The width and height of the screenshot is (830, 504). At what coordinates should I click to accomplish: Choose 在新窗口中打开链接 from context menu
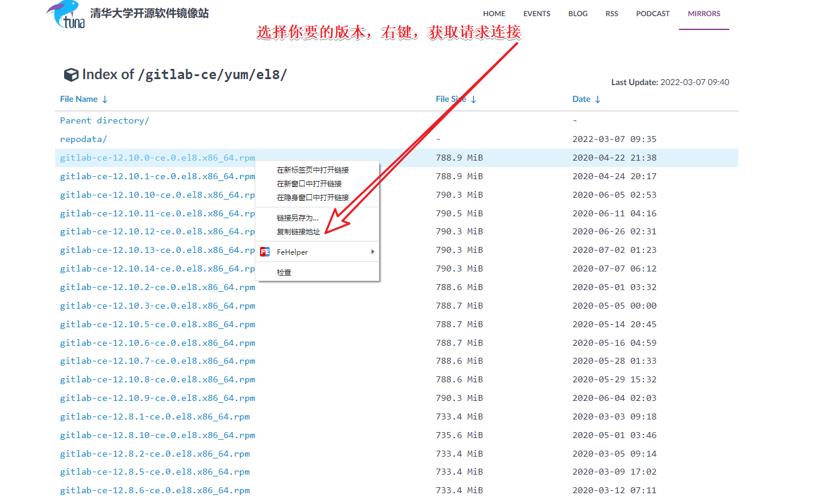[309, 184]
